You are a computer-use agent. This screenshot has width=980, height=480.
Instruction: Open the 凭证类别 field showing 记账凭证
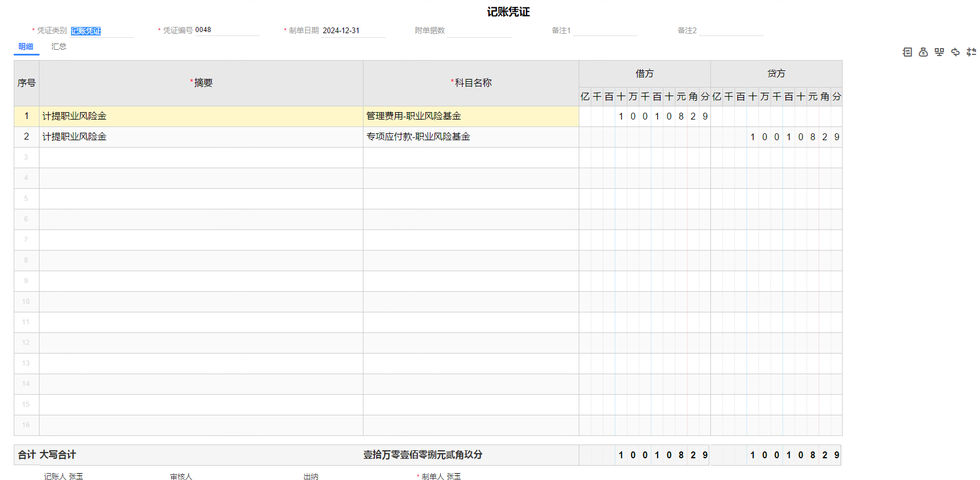[x=101, y=31]
